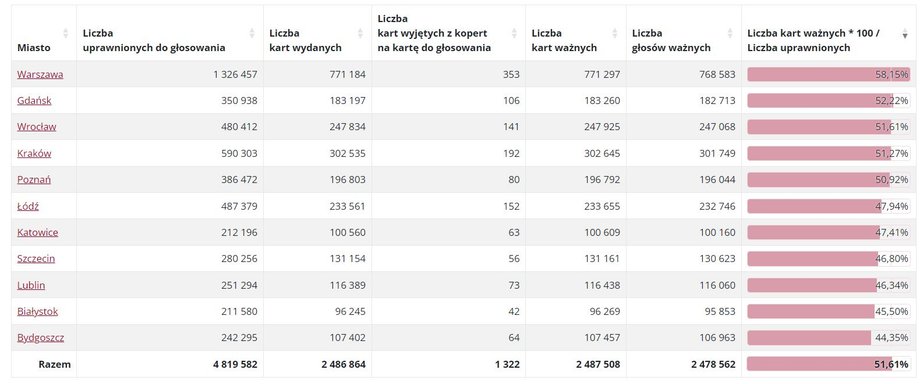Sort by Liczba kart ważnych arrows
Viewport: 920px width, 384px height.
click(x=615, y=33)
